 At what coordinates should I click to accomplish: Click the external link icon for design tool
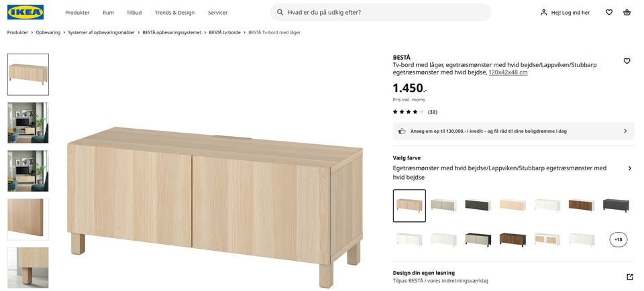629,277
